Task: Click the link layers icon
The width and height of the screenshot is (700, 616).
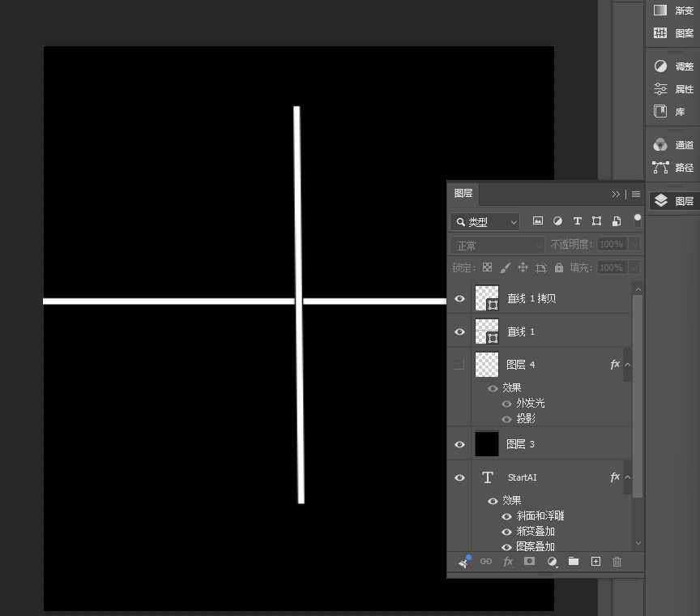Action: tap(486, 562)
